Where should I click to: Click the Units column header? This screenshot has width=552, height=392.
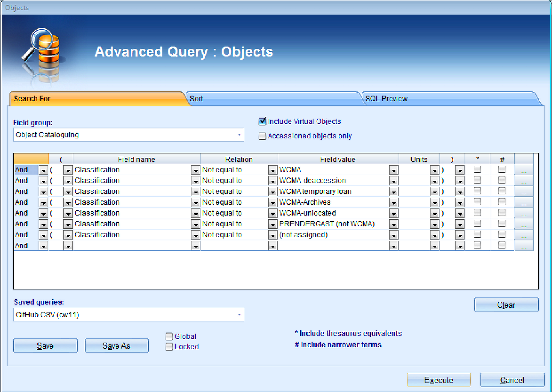419,159
